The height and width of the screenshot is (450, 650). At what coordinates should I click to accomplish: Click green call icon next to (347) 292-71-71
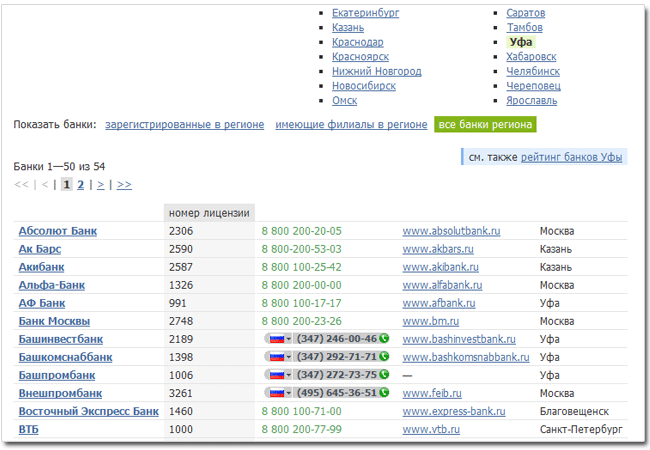(x=384, y=356)
